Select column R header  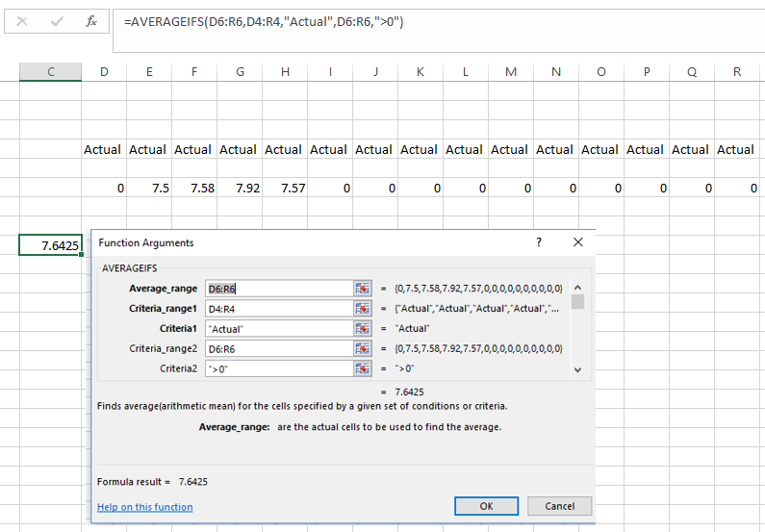(x=737, y=72)
